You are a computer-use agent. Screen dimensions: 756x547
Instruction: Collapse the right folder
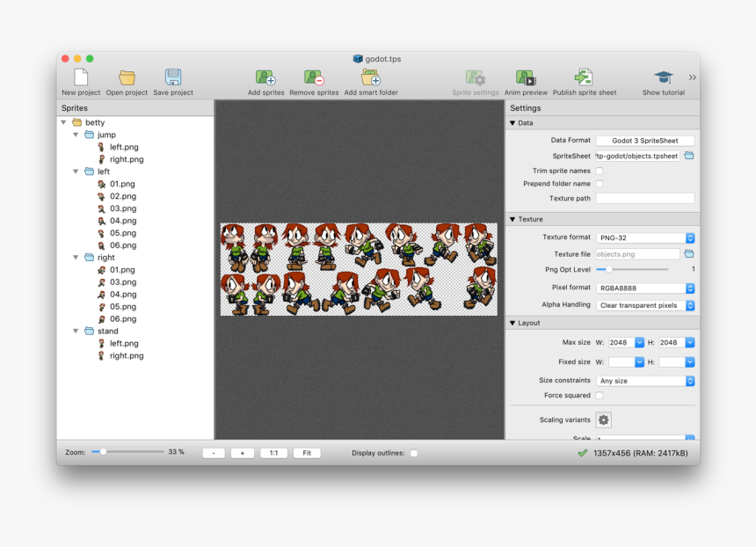(x=76, y=258)
